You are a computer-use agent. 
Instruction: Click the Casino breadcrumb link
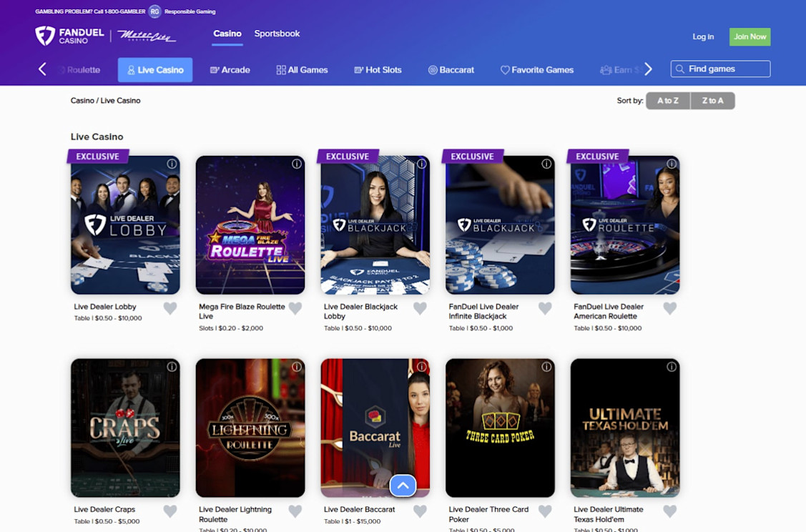(82, 101)
